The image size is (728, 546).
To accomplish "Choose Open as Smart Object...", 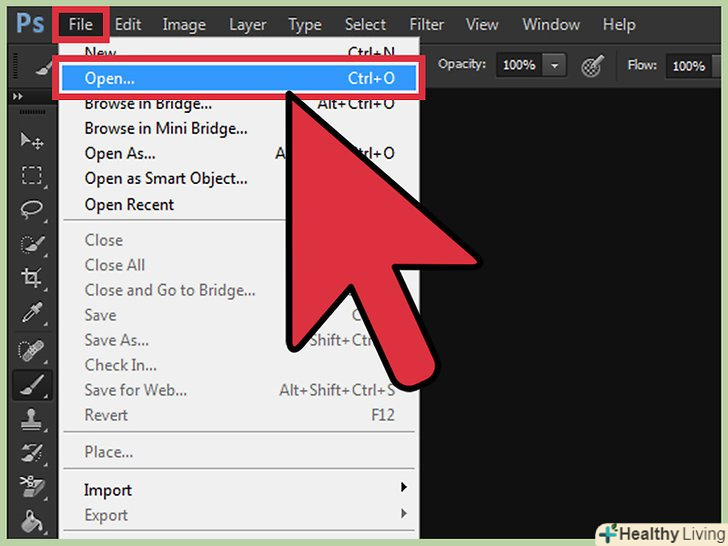I will (166, 179).
